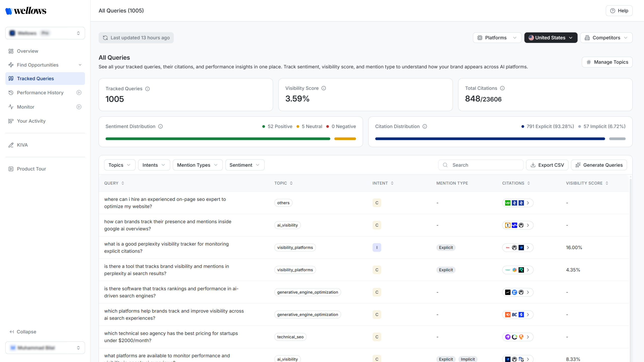
Task: Open Overview in the sidebar
Action: click(x=27, y=51)
